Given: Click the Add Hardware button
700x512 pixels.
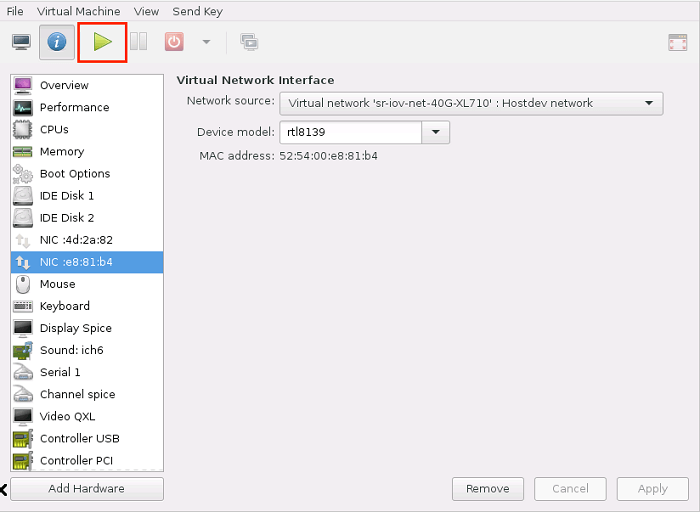Looking at the screenshot, I should [x=87, y=489].
